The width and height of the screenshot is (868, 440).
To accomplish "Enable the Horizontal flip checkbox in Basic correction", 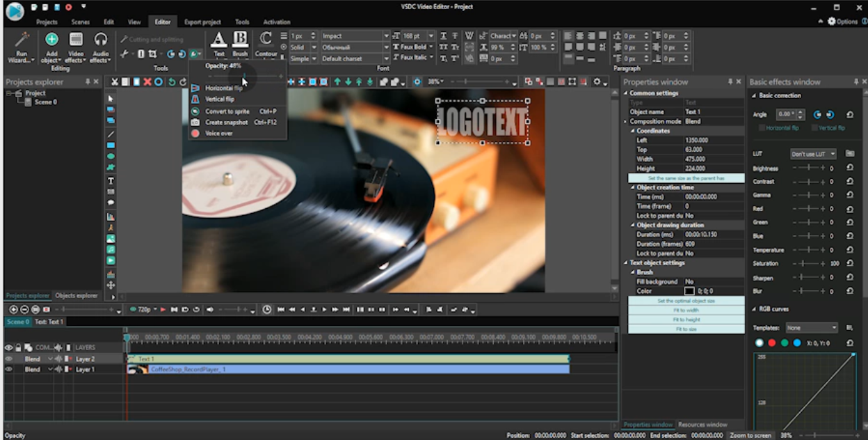I will tap(762, 128).
